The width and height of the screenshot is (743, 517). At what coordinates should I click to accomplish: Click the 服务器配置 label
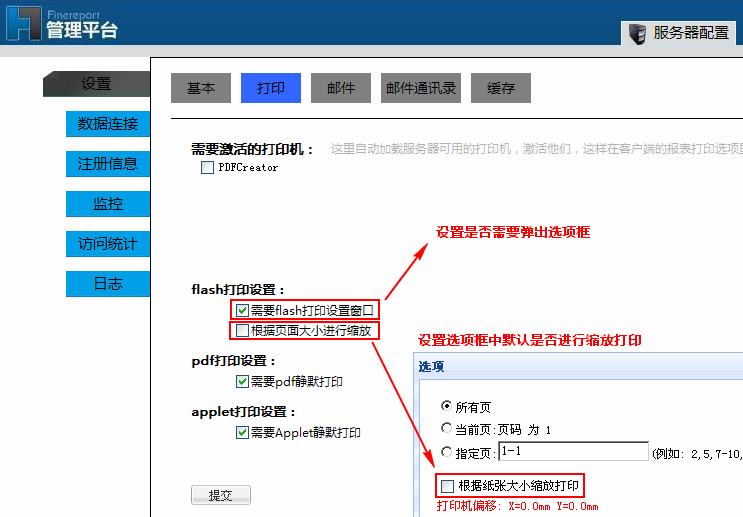point(691,33)
